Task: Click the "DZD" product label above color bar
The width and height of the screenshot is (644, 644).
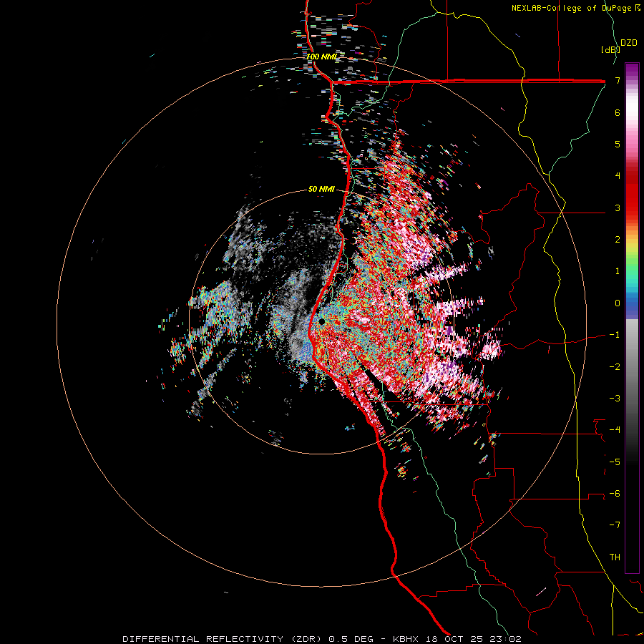Action: tap(629, 43)
